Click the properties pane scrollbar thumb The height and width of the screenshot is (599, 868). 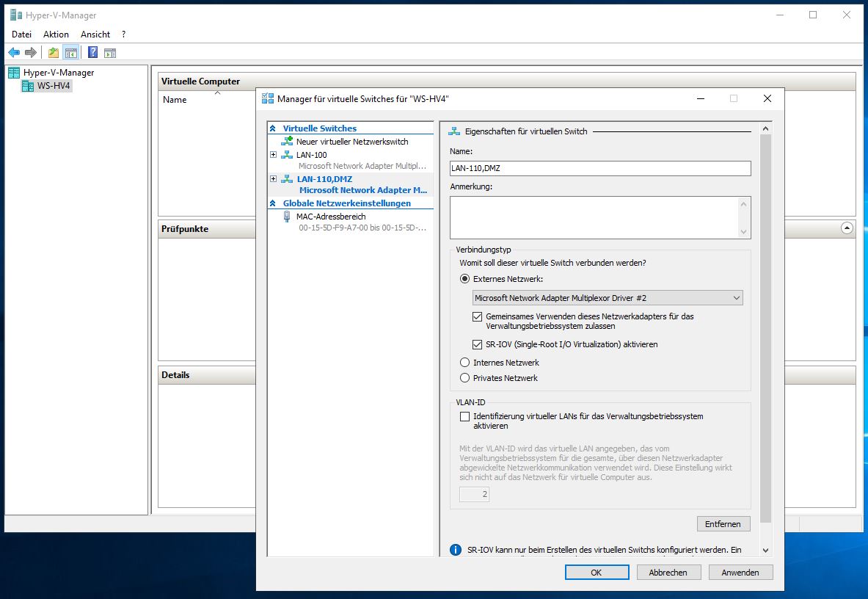[765, 329]
